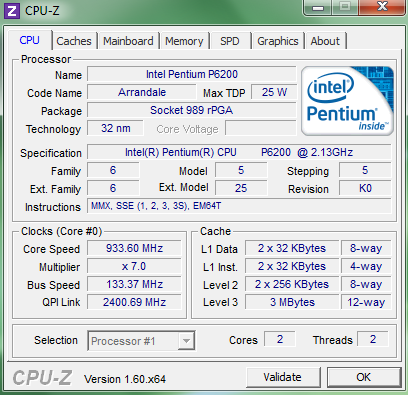Click the Max TDP value 25 W
408x395 pixels.
pos(274,92)
